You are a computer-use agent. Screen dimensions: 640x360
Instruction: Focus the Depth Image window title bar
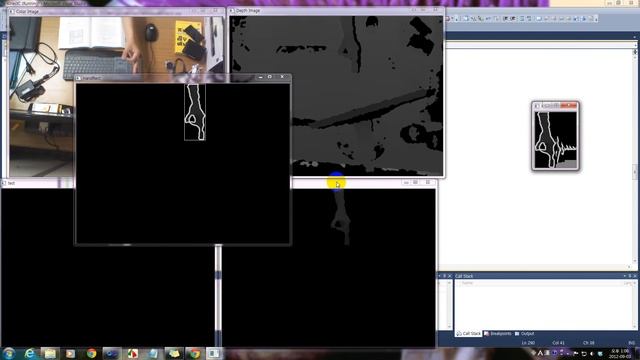tap(336, 11)
